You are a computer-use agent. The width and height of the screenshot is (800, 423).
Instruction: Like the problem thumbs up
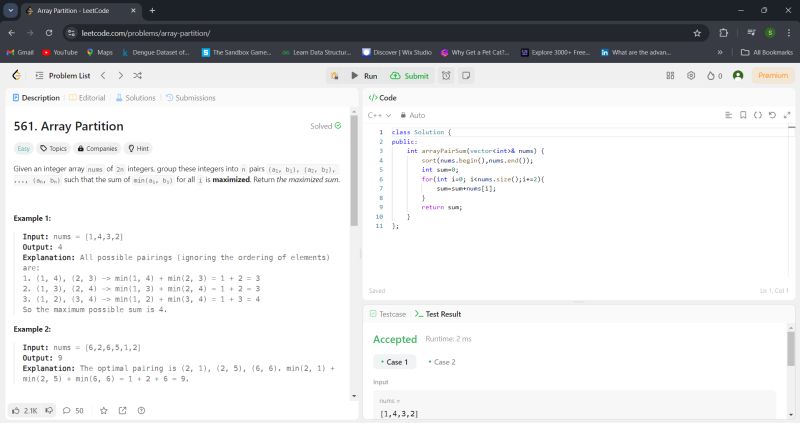(x=24, y=411)
